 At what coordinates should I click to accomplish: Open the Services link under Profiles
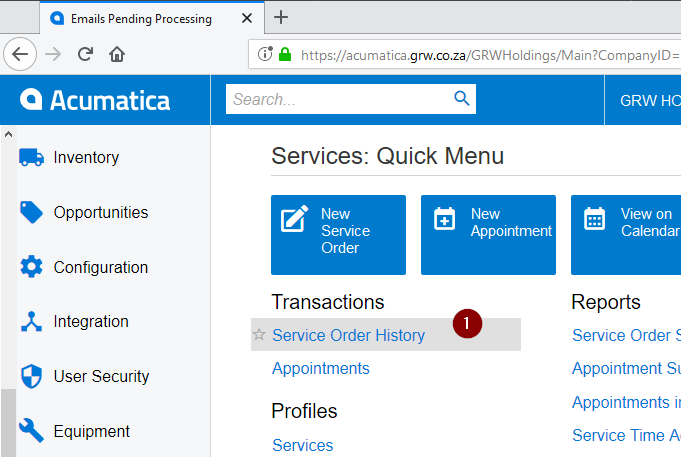click(x=302, y=446)
